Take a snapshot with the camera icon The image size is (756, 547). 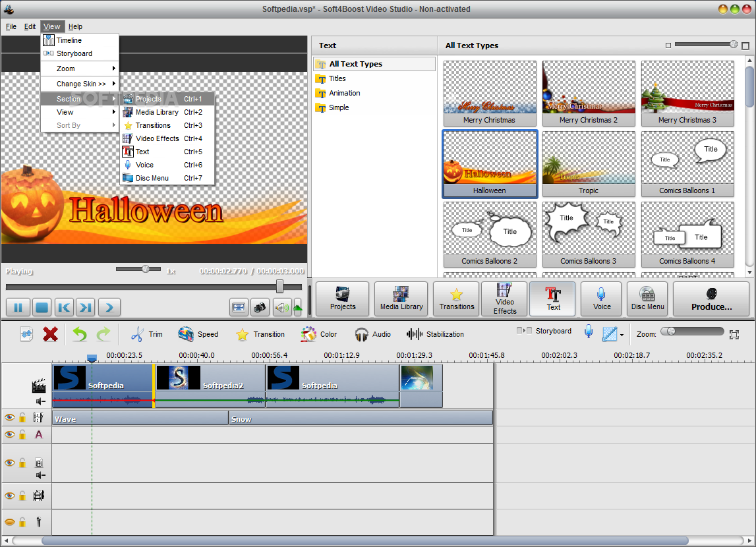[x=260, y=307]
